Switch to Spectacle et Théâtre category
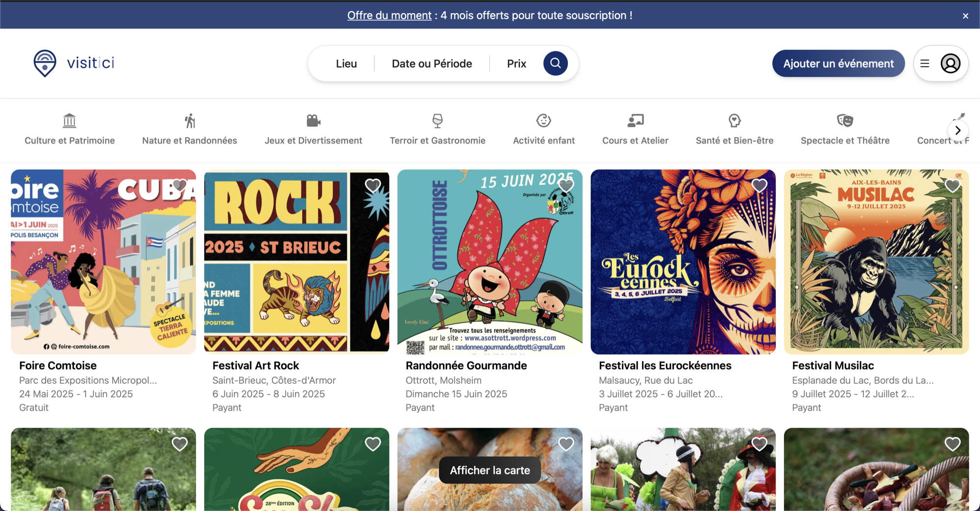Image resolution: width=980 pixels, height=511 pixels. click(845, 129)
